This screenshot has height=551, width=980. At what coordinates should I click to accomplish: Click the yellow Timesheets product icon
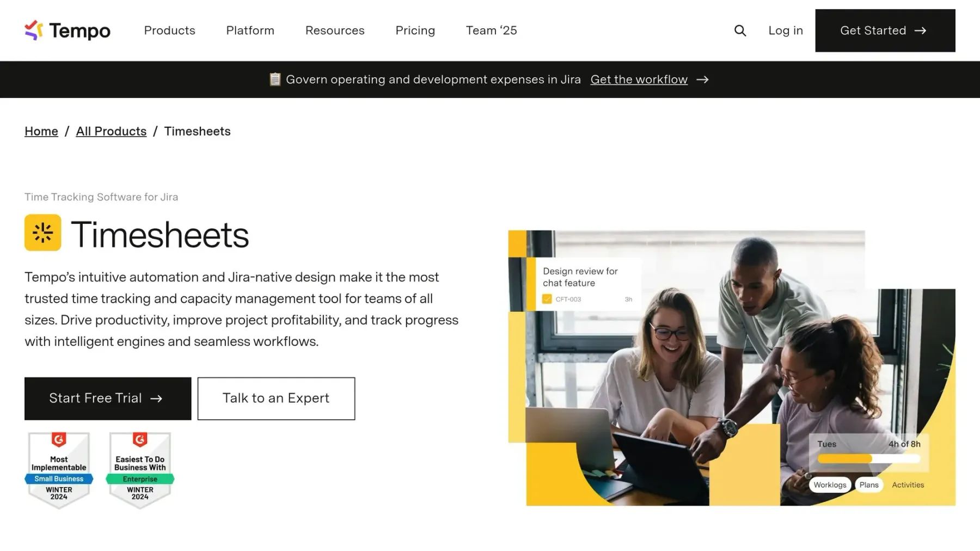(x=43, y=233)
